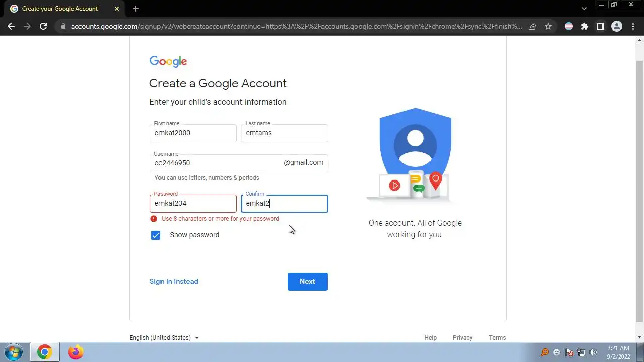644x362 pixels.
Task: Click the Chrome icon in the taskbar
Action: click(44, 352)
